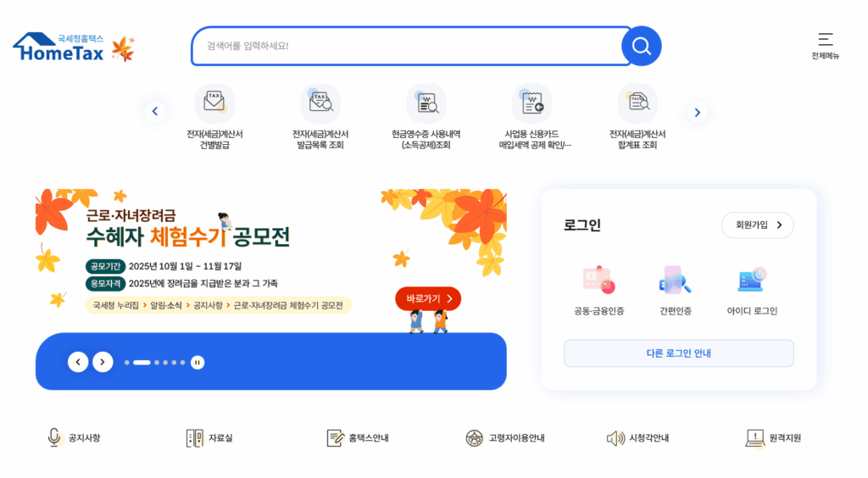Viewport: 868px width, 478px height.
Task: Open 전자(세금)계산서 합계표 조회 icon
Action: tap(637, 103)
